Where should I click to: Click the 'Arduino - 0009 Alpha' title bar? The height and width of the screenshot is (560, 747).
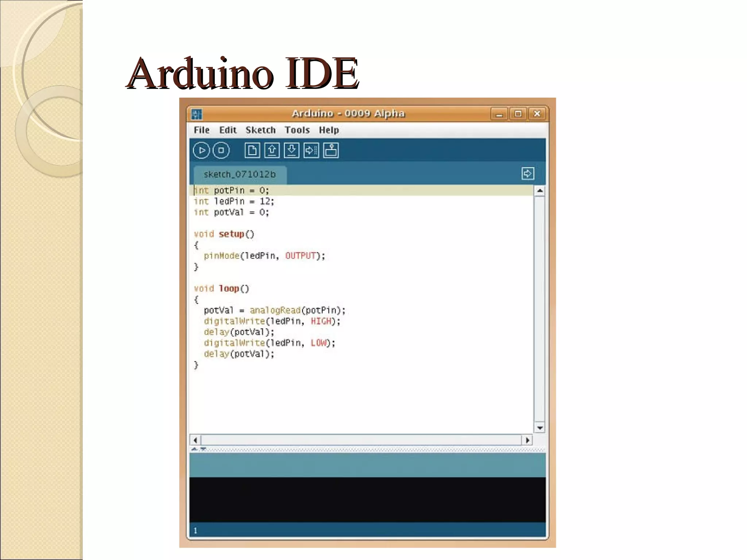tap(348, 113)
